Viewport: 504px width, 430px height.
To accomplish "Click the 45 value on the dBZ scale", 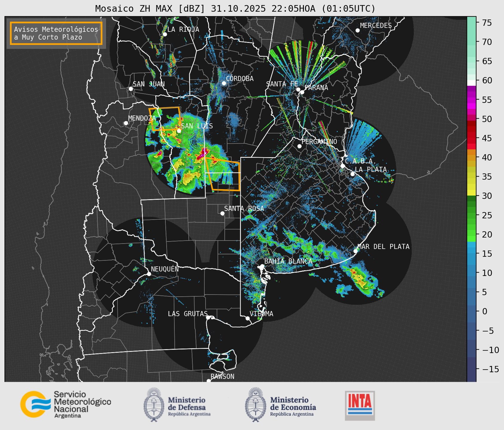I will [487, 138].
